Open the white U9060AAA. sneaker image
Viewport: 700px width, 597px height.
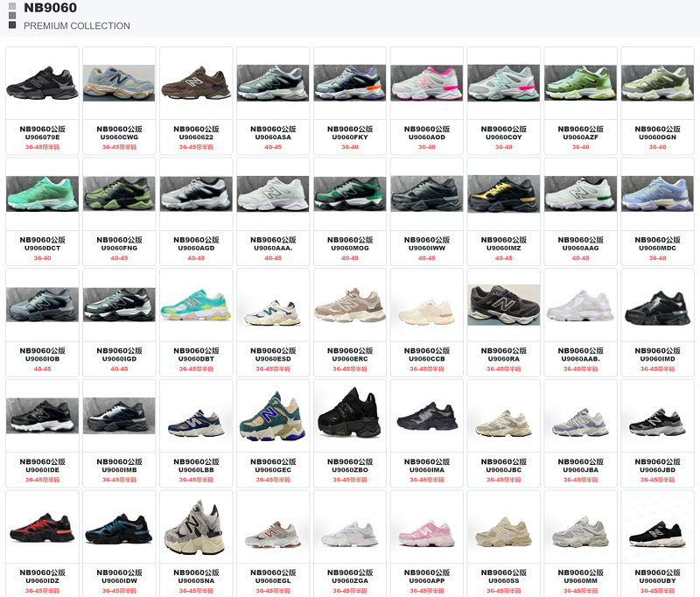(x=273, y=193)
